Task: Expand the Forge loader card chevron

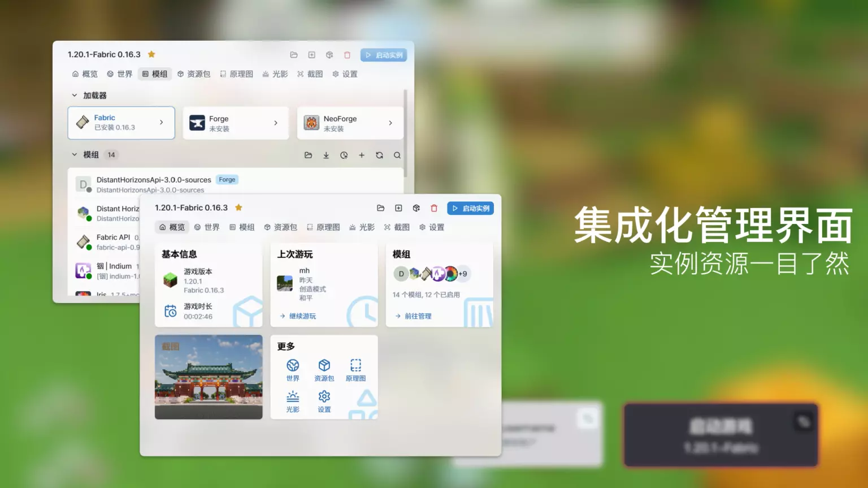Action: click(x=276, y=123)
